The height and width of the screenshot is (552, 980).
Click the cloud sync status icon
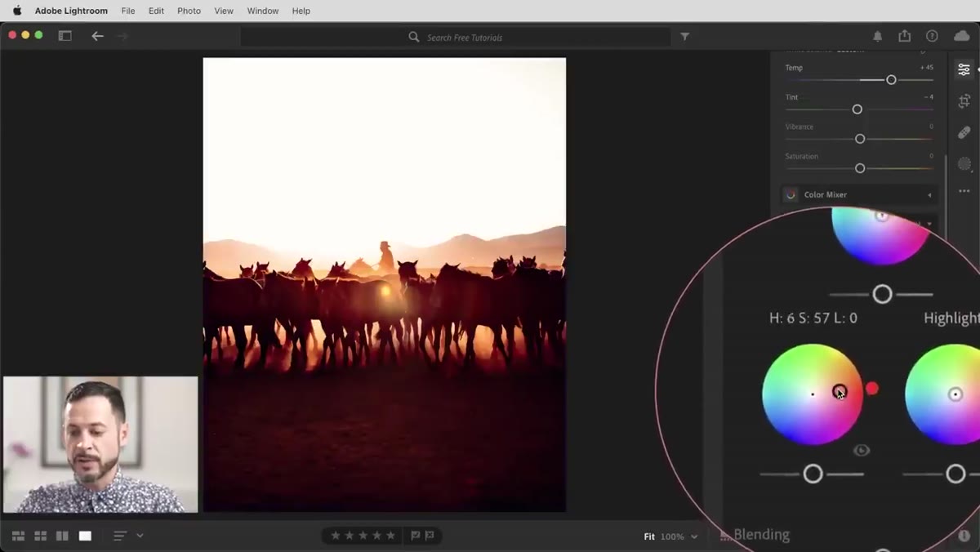[x=961, y=36]
